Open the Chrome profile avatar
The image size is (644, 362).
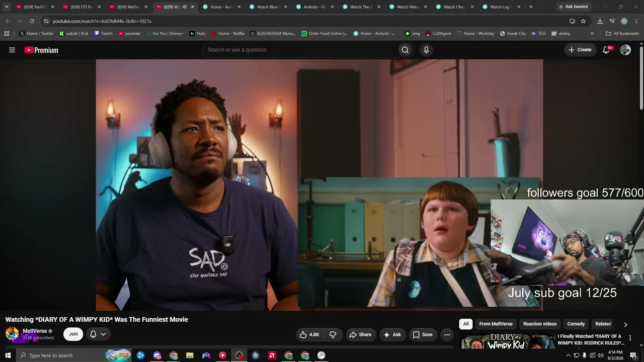click(x=624, y=21)
